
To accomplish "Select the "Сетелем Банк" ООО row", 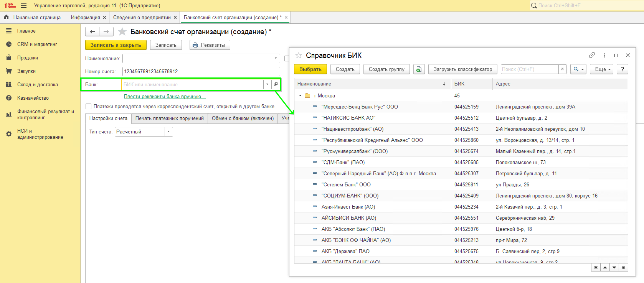I will point(461,185).
